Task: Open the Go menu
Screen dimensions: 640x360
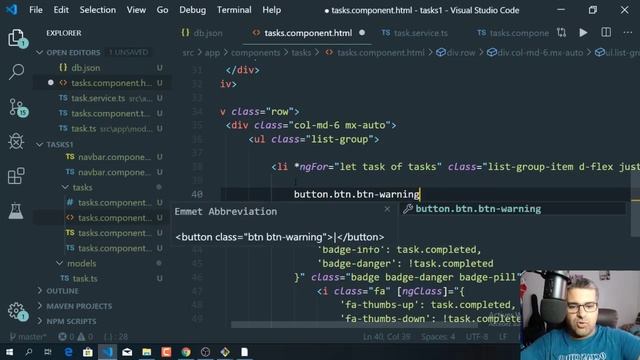Action: tap(162, 10)
